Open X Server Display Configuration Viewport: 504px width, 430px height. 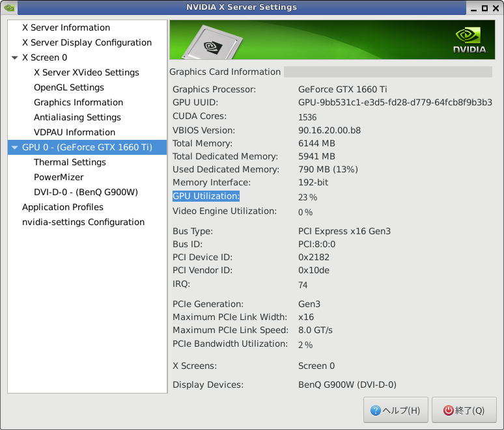tap(87, 43)
